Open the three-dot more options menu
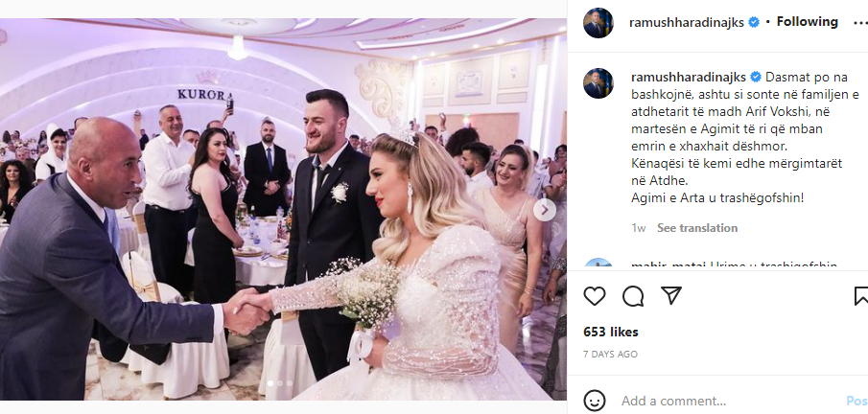This screenshot has height=414, width=868. point(860,23)
